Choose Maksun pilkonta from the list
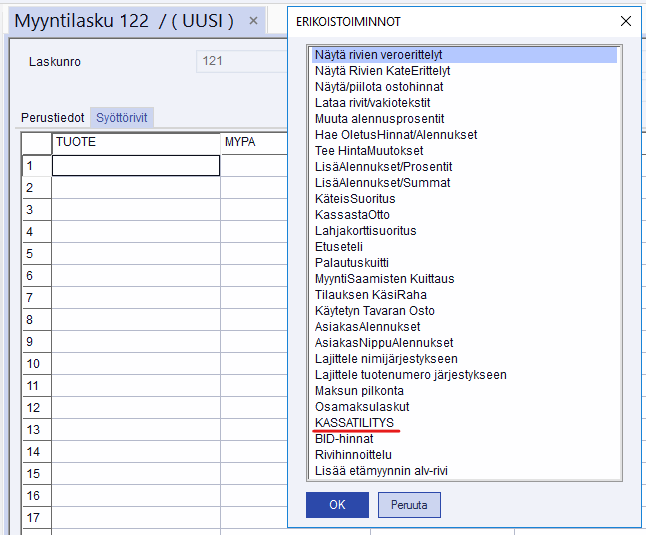The height and width of the screenshot is (535, 646). pyautogui.click(x=359, y=391)
